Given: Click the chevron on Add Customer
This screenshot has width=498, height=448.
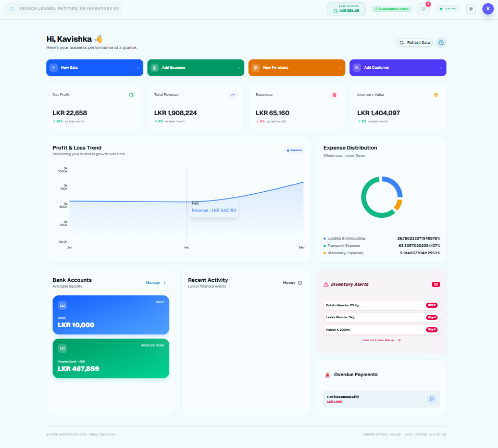Looking at the screenshot, I should [x=441, y=68].
